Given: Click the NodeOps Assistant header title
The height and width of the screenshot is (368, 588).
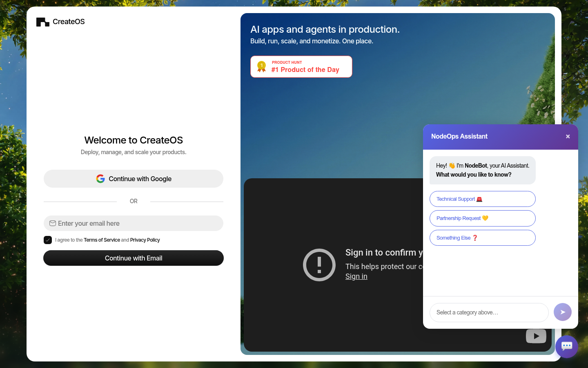Looking at the screenshot, I should (x=459, y=137).
